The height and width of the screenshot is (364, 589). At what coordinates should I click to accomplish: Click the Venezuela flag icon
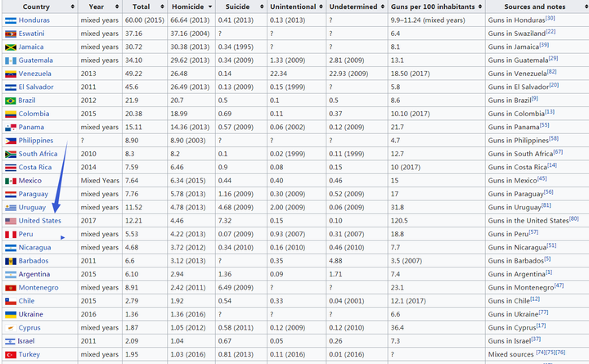[x=11, y=74]
